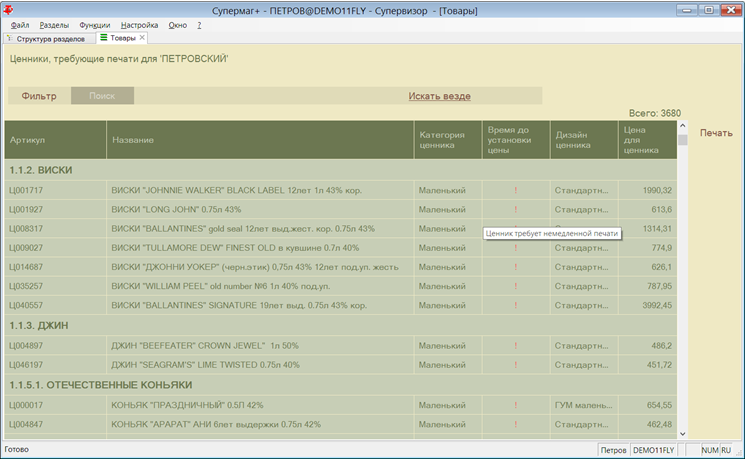The image size is (746, 461).
Task: Select group row 1.1.5.1. ОТЕЧЕСТВЕННЫЕ КОНЬЯКИ
Action: [x=341, y=385]
